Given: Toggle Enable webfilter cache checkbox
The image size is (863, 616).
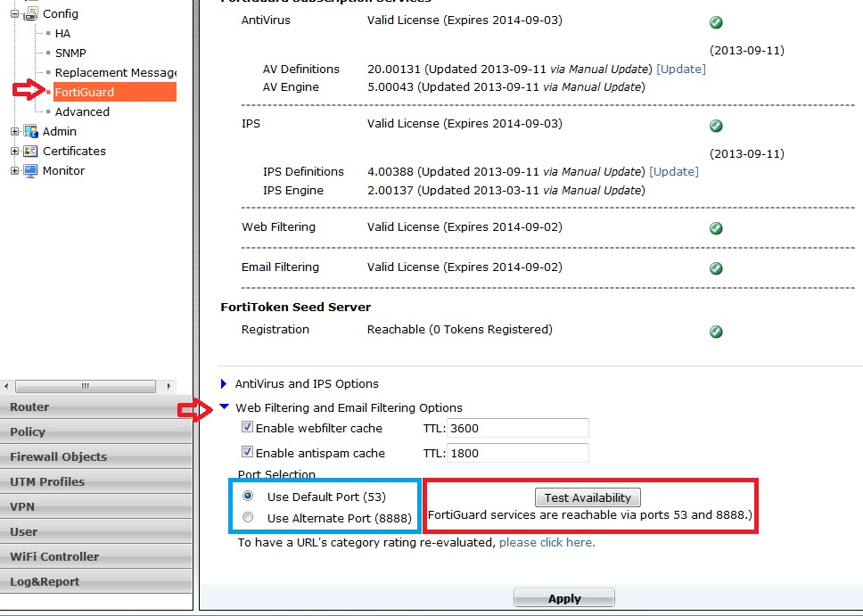Looking at the screenshot, I should (247, 427).
